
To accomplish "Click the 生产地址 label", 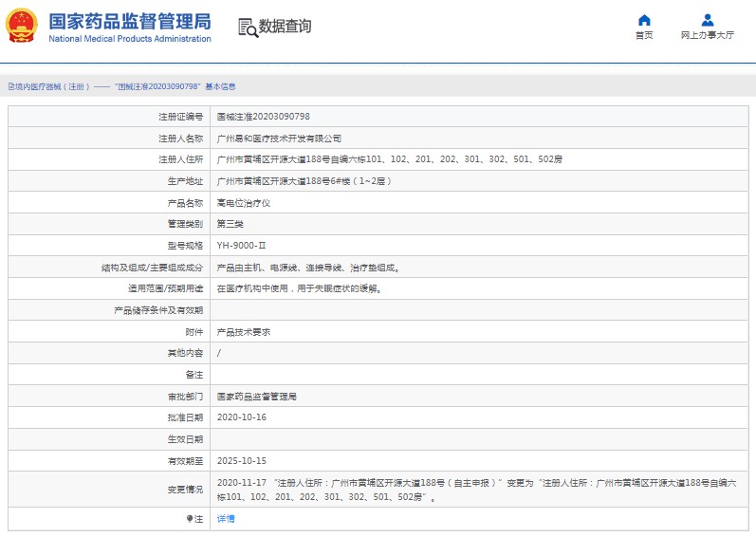I will coord(185,181).
